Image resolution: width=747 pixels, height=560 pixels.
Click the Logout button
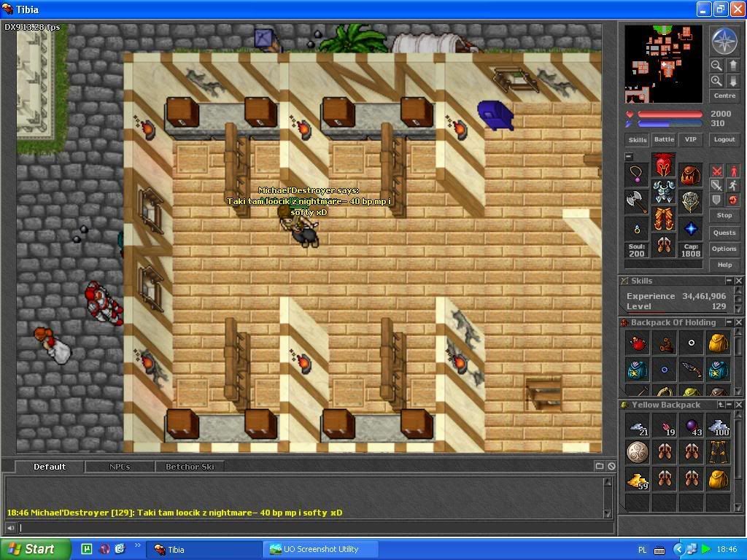pyautogui.click(x=724, y=139)
